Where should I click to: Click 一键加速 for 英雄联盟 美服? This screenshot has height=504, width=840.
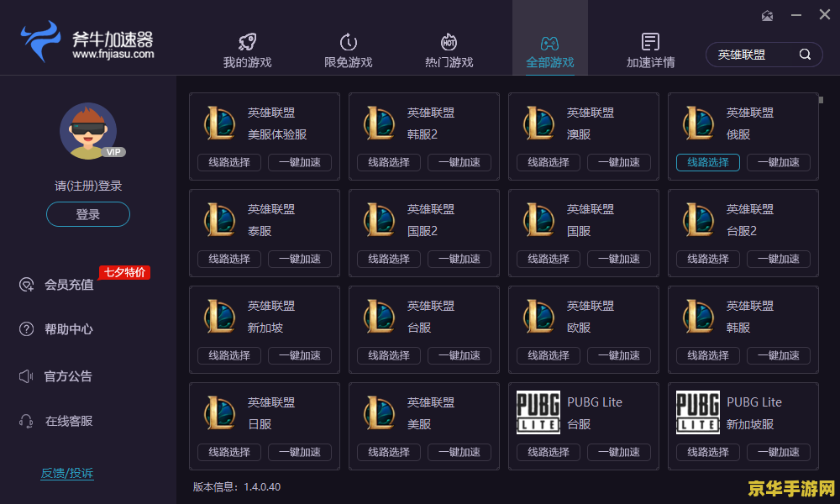click(459, 452)
